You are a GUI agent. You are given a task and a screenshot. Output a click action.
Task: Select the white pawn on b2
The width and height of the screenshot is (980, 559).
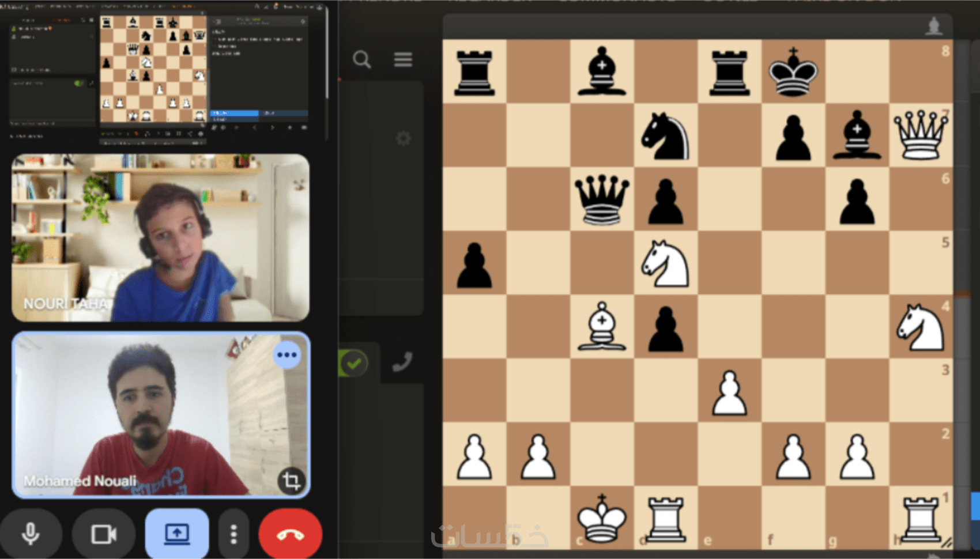coord(538,457)
